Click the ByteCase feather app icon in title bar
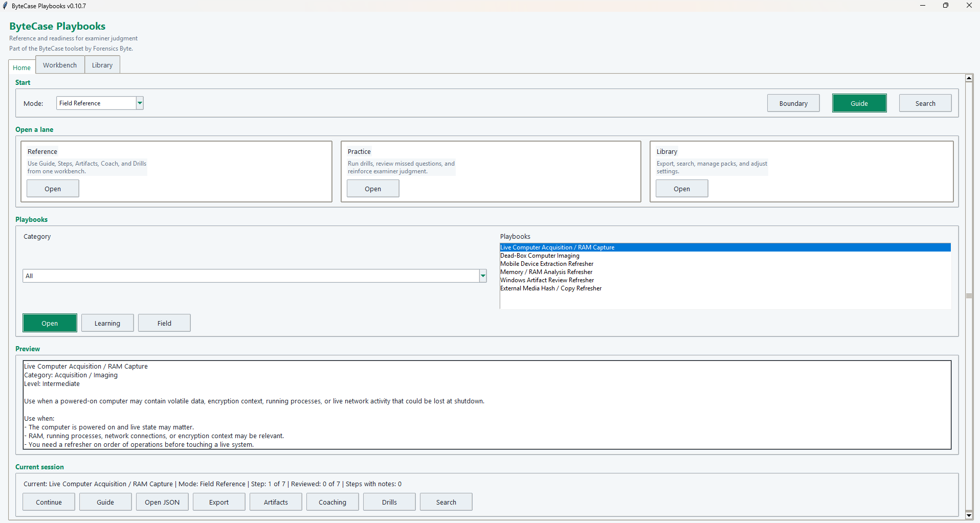Image resolution: width=980 pixels, height=523 pixels. point(5,6)
